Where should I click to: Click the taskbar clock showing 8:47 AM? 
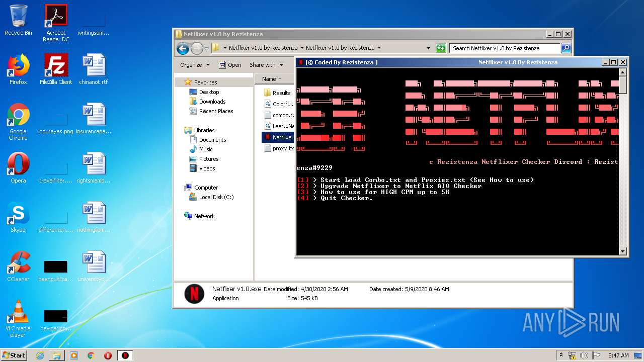click(x=618, y=355)
